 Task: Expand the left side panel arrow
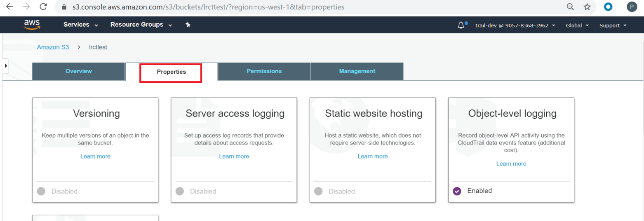[x=6, y=66]
